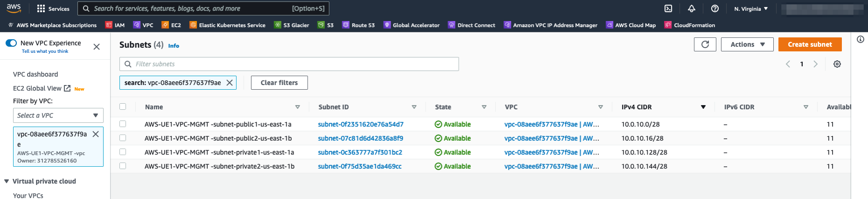
Task: Open table preferences gear icon
Action: 837,64
